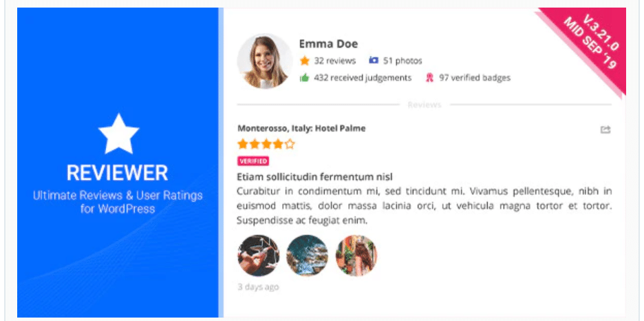
Task: Open the first review photo with hand
Action: click(x=258, y=256)
